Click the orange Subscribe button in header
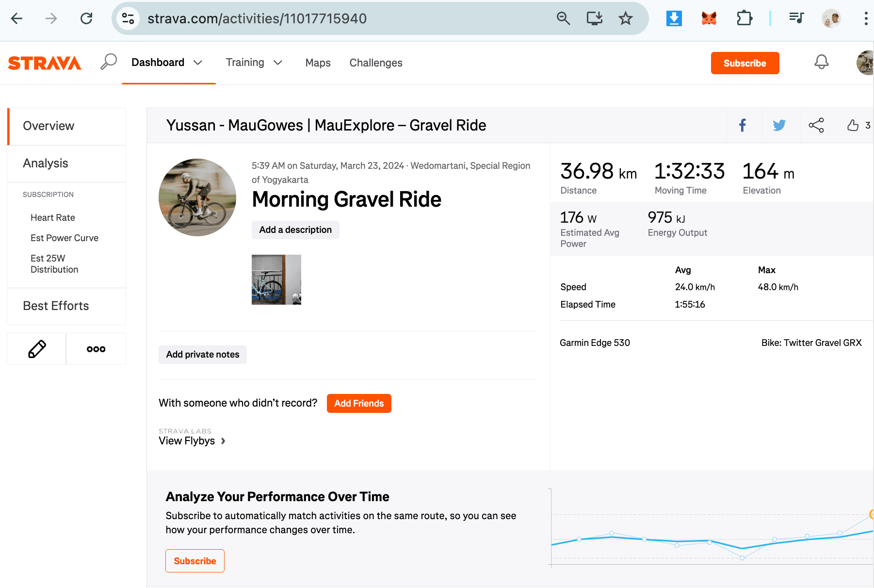 [x=745, y=63]
